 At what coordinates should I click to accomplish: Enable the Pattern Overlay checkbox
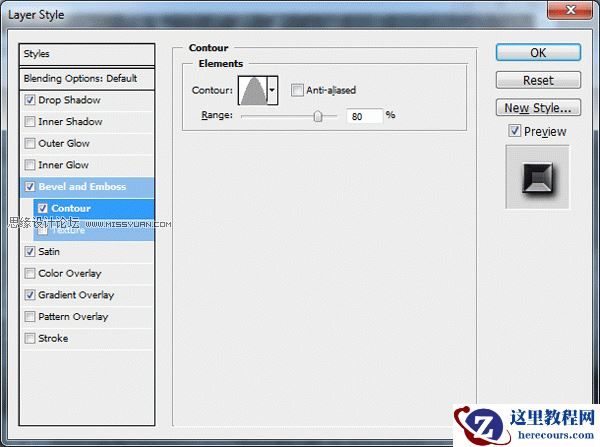[x=30, y=317]
